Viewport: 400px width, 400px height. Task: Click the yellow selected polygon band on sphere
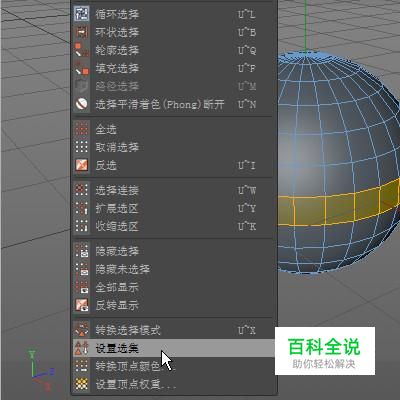(340, 206)
